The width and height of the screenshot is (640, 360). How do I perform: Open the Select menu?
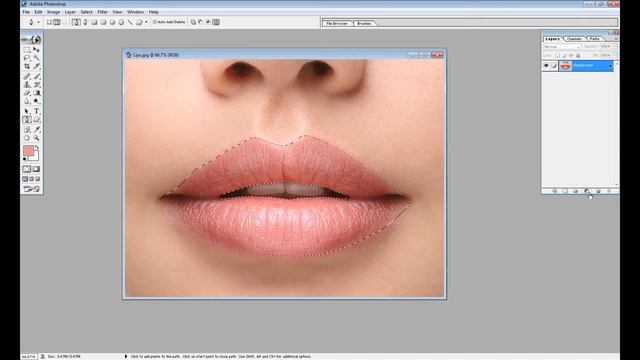click(87, 12)
